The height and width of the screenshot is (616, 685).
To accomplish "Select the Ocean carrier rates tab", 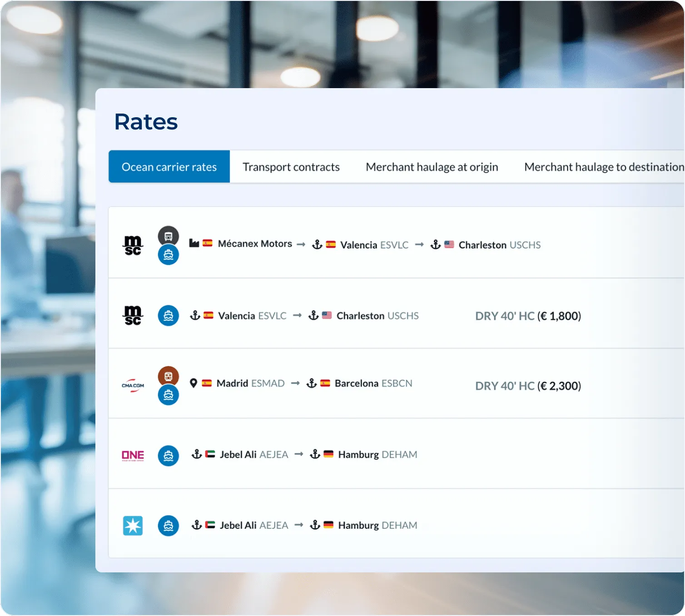I will click(x=169, y=167).
